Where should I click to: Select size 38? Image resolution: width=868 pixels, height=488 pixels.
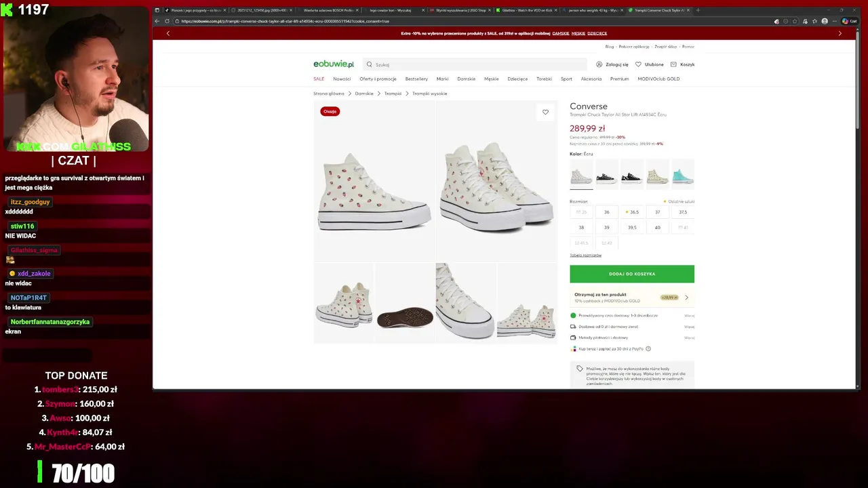(581, 228)
